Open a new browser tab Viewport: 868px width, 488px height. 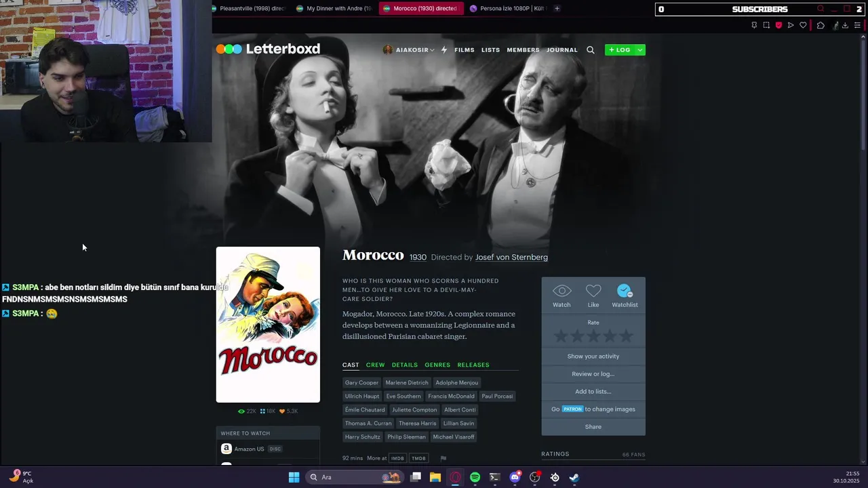coord(557,9)
